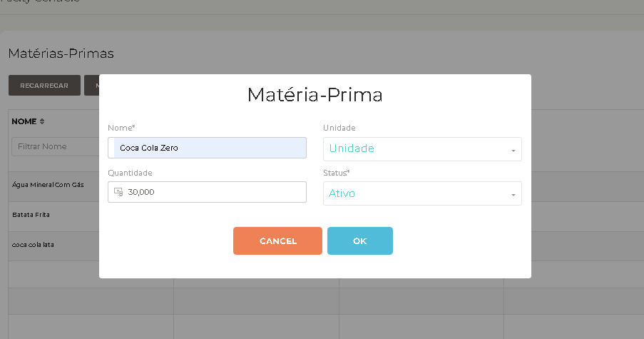The image size is (644, 339).
Task: Click the Filtrar Nome filter field
Action: tap(56, 146)
